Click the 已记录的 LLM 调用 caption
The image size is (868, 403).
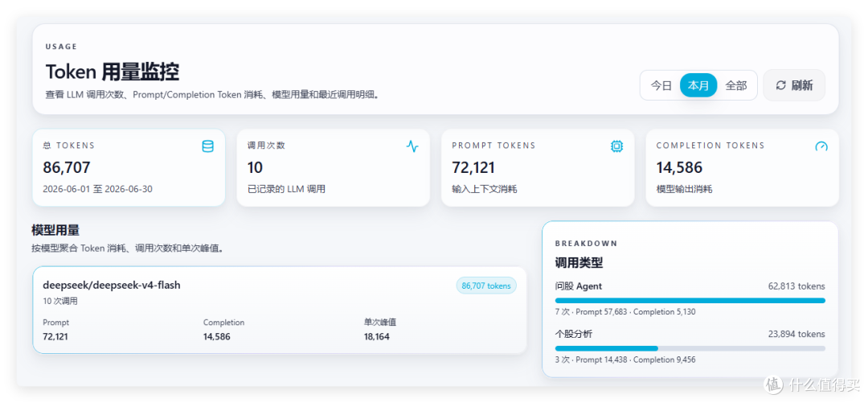[286, 189]
